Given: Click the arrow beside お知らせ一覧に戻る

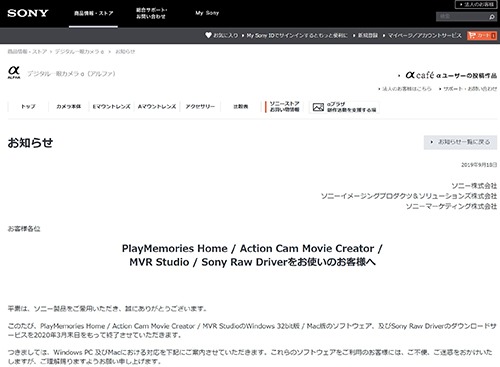Looking at the screenshot, I should [x=432, y=142].
